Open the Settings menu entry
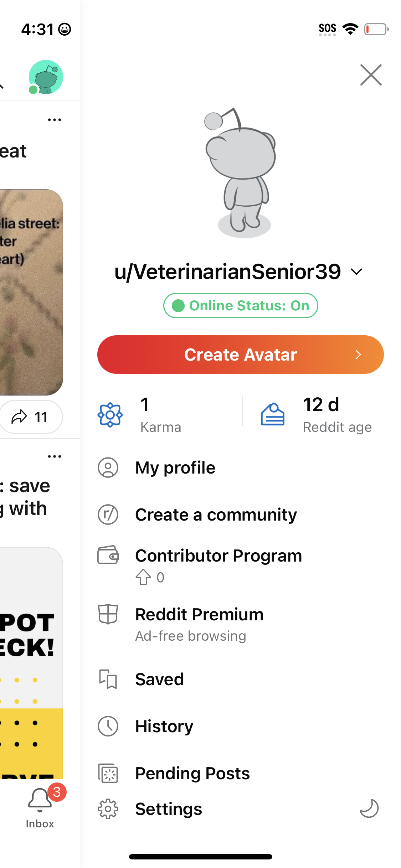 (x=168, y=809)
